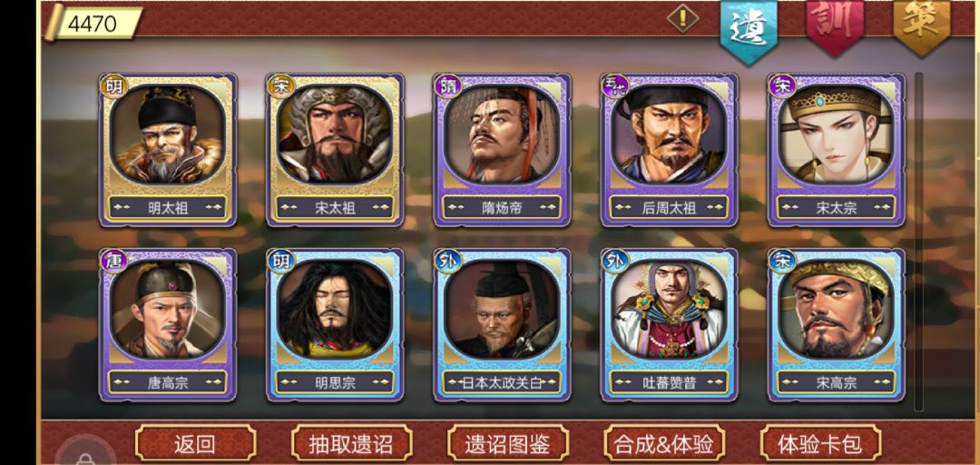Open 抽取遗诏 draw button
This screenshot has width=980, height=465.
[x=351, y=443]
